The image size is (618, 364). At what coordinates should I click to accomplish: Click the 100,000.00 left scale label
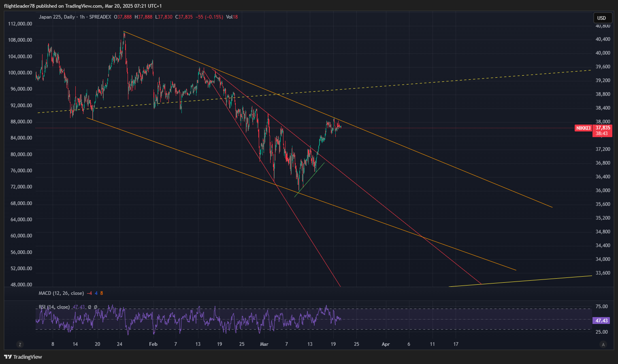[x=20, y=73]
